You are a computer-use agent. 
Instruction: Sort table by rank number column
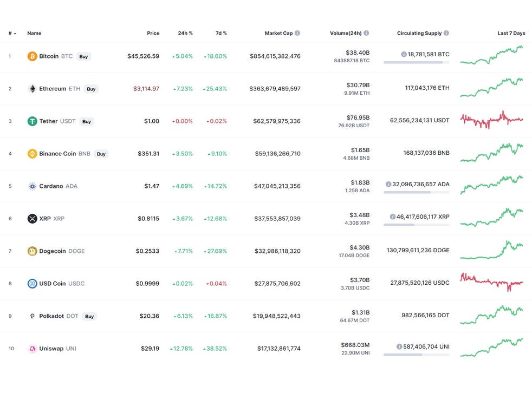click(x=12, y=33)
